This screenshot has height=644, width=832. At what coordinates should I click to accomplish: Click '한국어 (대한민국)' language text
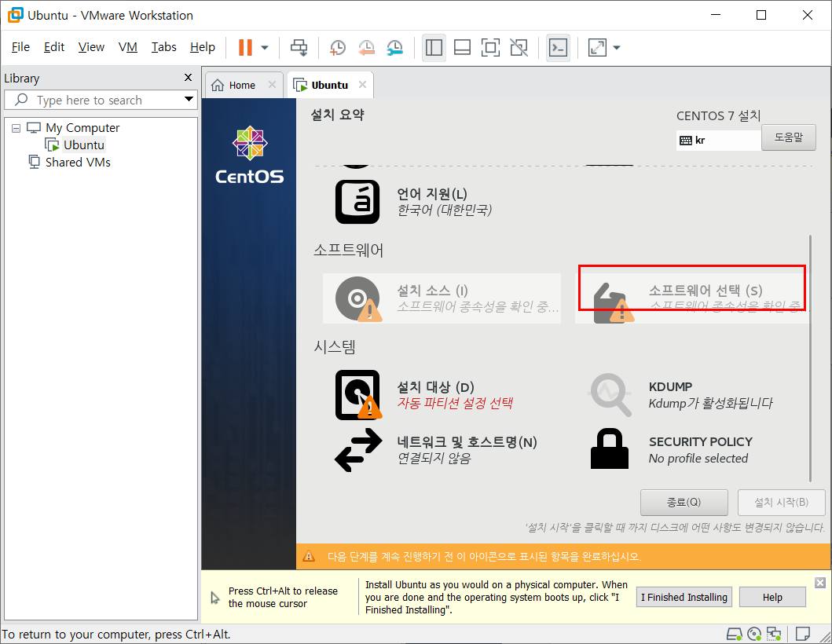(445, 210)
